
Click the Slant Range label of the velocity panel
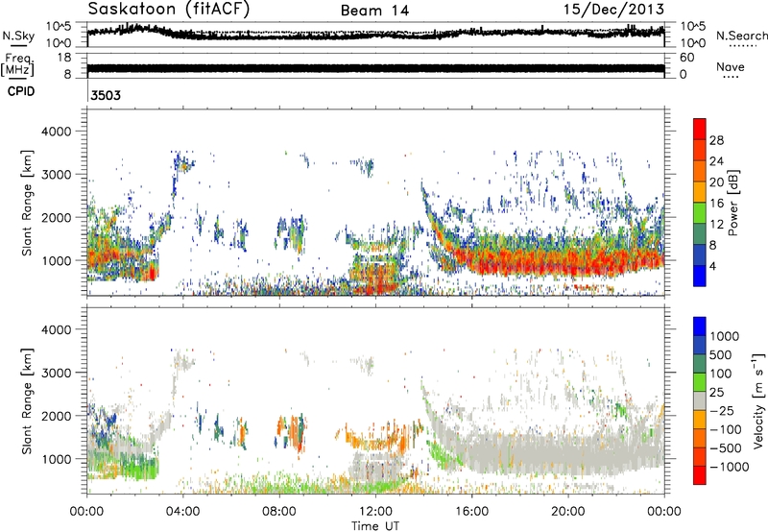27,400
